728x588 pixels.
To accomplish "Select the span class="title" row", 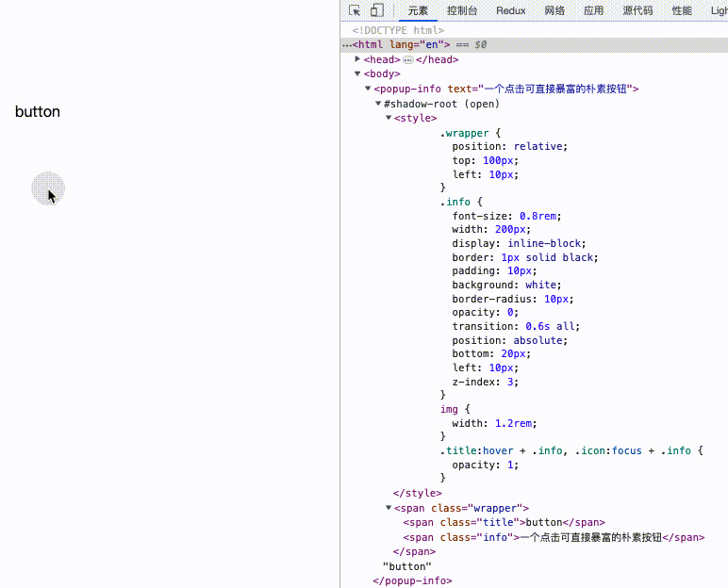I will 505,523.
